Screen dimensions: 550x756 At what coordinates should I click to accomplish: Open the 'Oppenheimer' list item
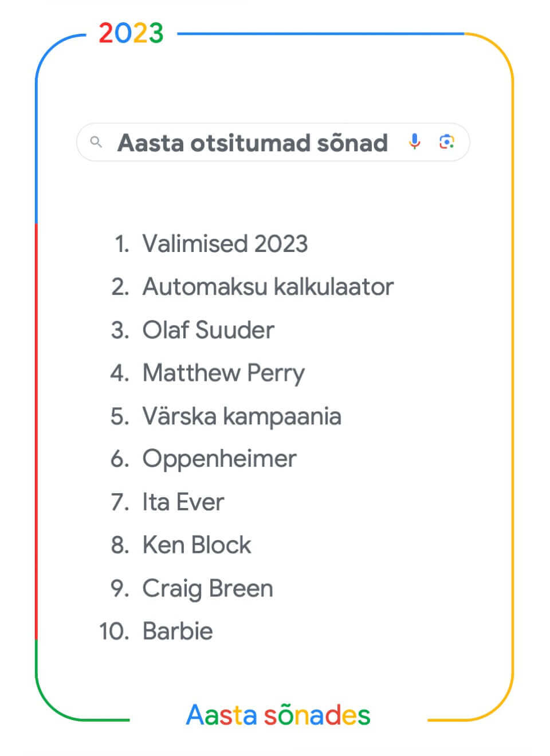(219, 459)
